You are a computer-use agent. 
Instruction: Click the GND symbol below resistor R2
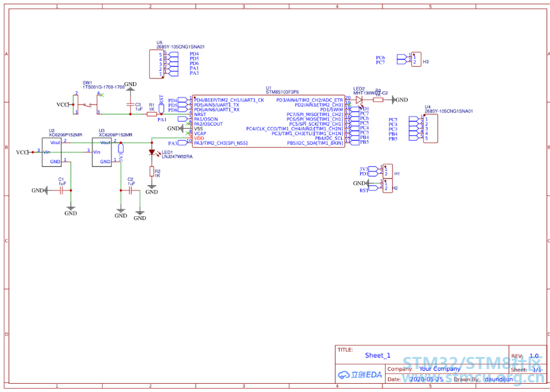[x=152, y=189]
